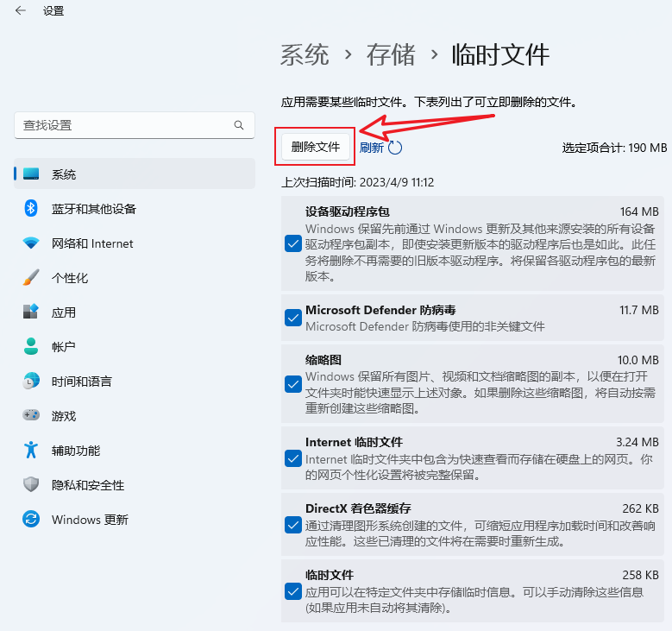Uncheck the Microsoft Defender 防病毒 checkbox
The height and width of the screenshot is (631, 672).
point(292,318)
